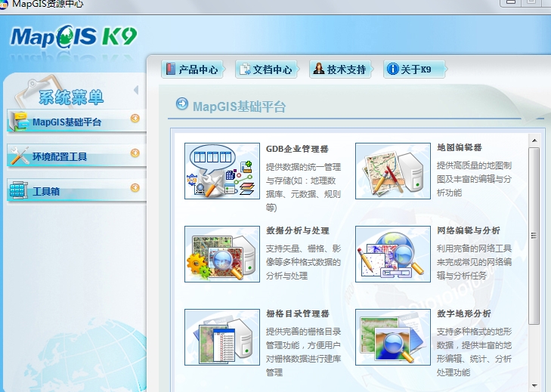The width and height of the screenshot is (551, 392).
Task: Click description 支持矢量、栅格、影像等多种格式
Action: [x=303, y=262]
